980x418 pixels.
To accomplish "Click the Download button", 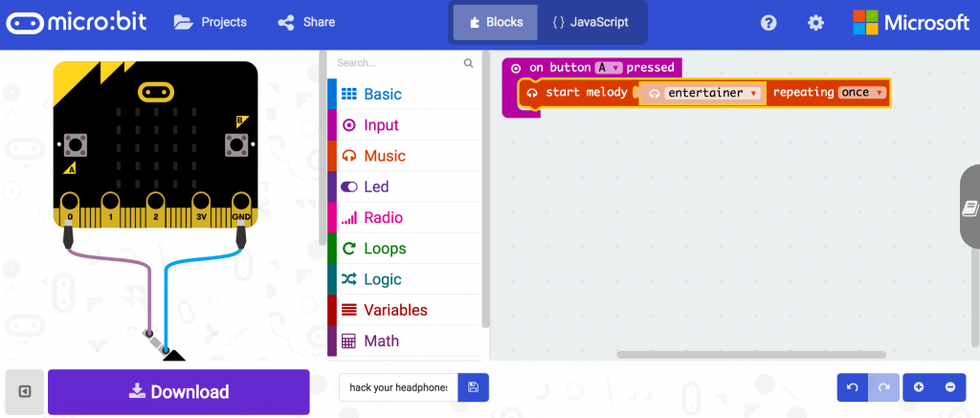I will [178, 392].
